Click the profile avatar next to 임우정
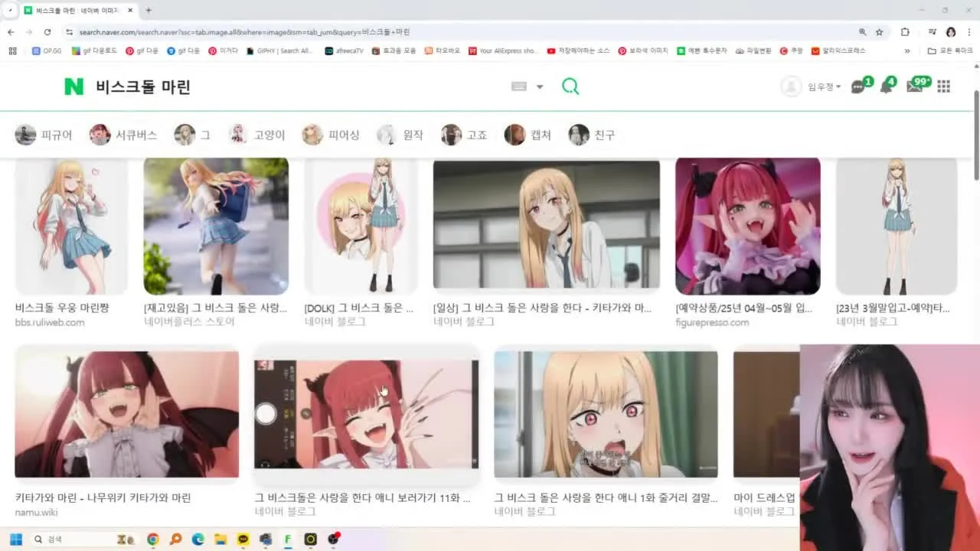Image resolution: width=980 pixels, height=551 pixels. point(791,86)
